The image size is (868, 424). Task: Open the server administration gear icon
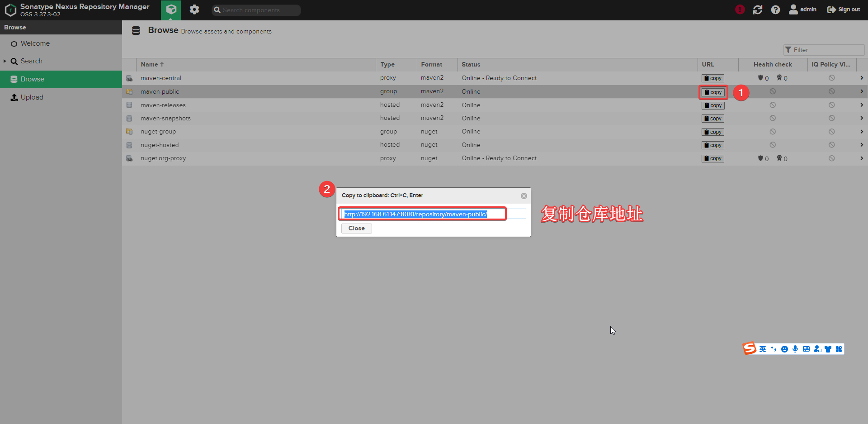point(194,10)
